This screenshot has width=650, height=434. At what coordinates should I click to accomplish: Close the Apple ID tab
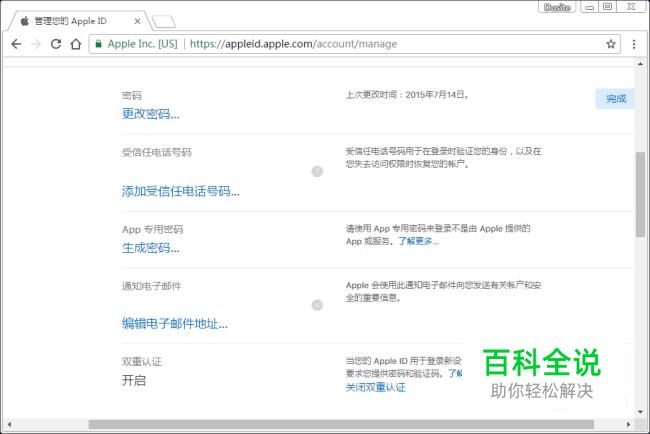(137, 21)
